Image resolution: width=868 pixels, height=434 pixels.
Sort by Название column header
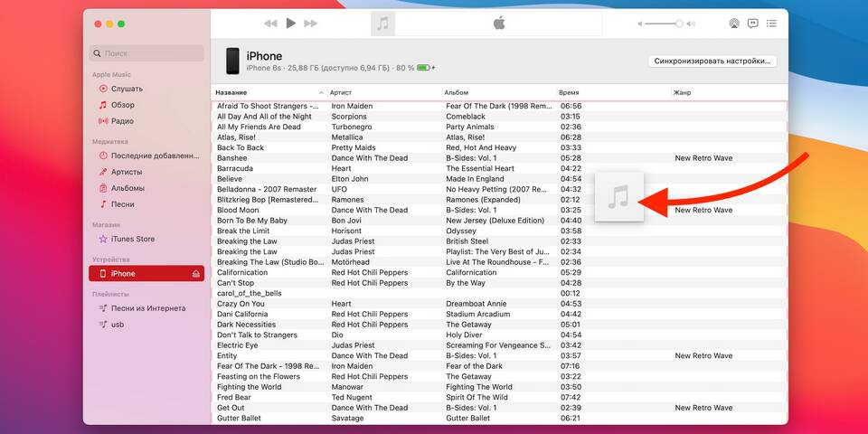(231, 92)
